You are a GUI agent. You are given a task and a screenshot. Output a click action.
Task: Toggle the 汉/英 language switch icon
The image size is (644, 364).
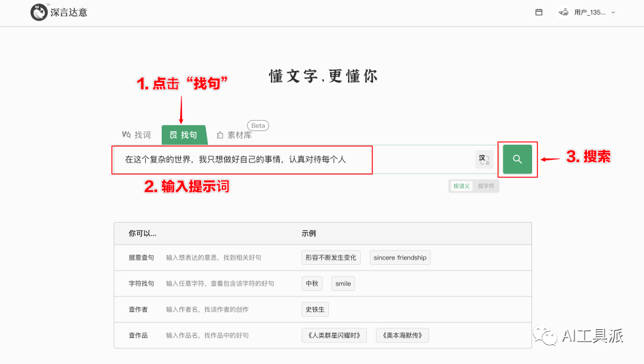point(484,160)
